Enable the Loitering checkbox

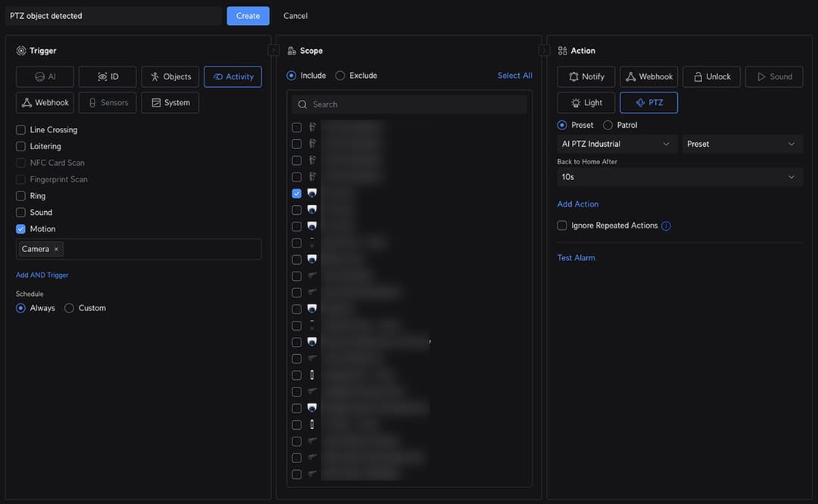(20, 147)
